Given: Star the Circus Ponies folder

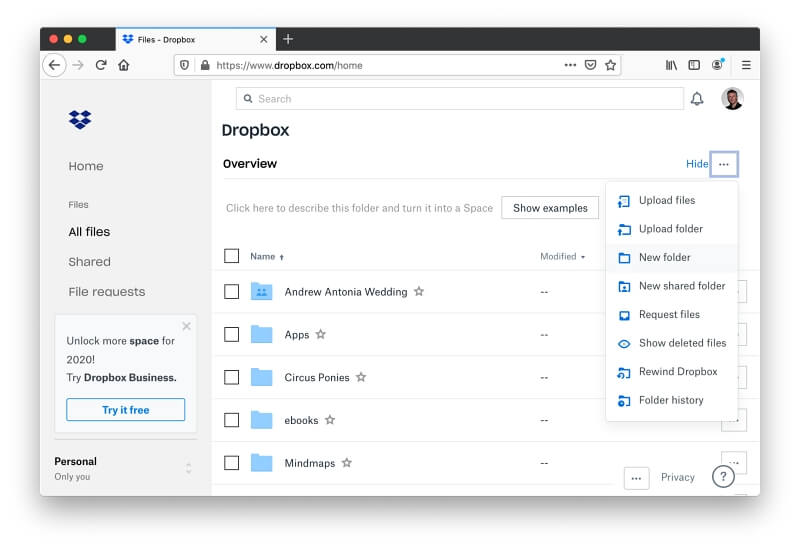Looking at the screenshot, I should pos(361,377).
